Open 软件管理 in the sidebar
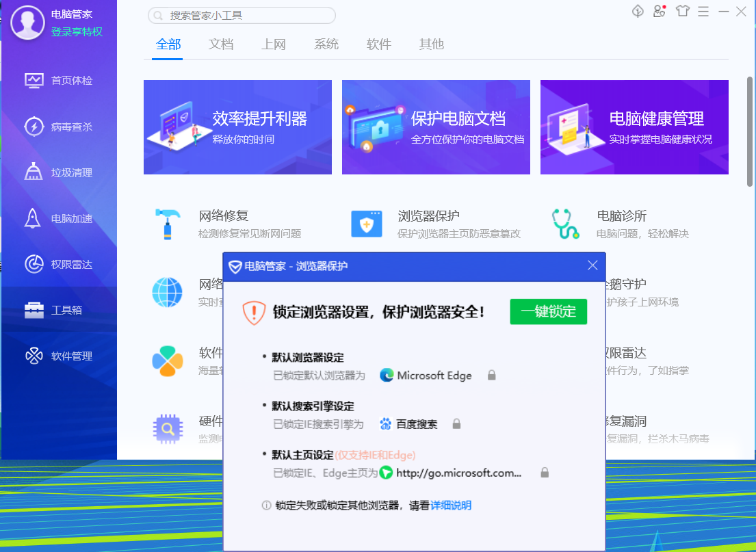 59,356
